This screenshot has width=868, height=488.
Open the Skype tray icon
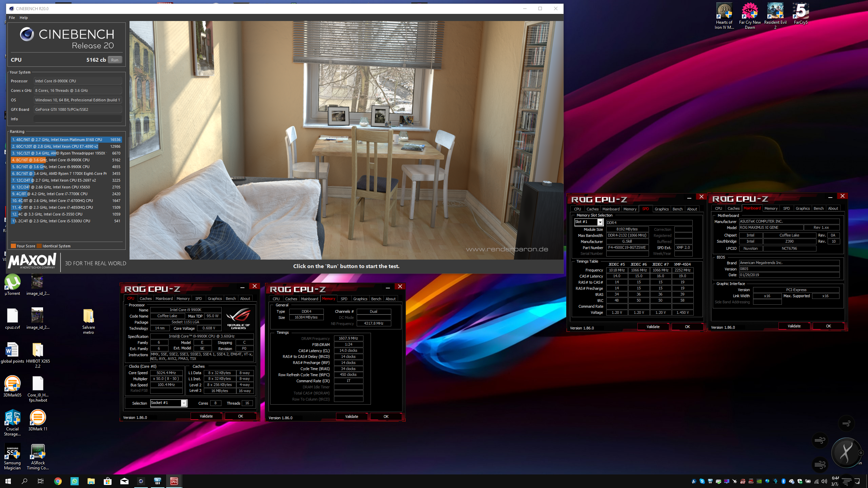pyautogui.click(x=702, y=481)
